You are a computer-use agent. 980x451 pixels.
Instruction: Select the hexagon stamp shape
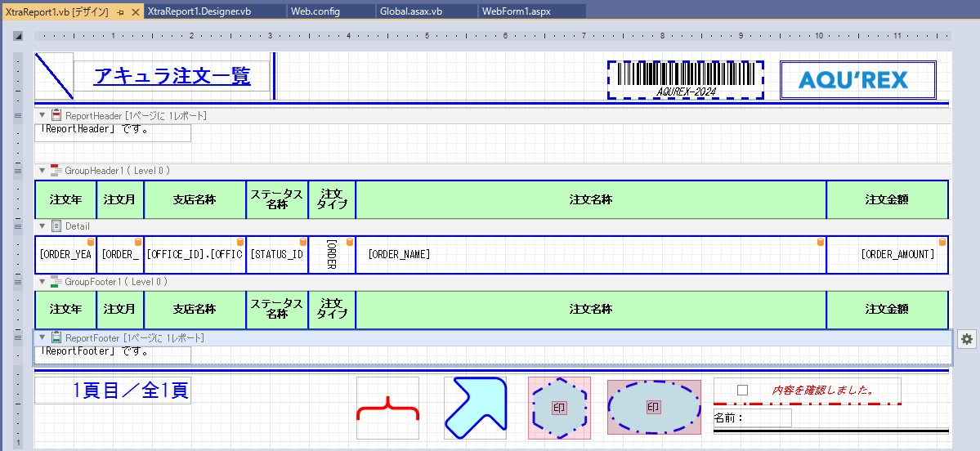tap(558, 408)
